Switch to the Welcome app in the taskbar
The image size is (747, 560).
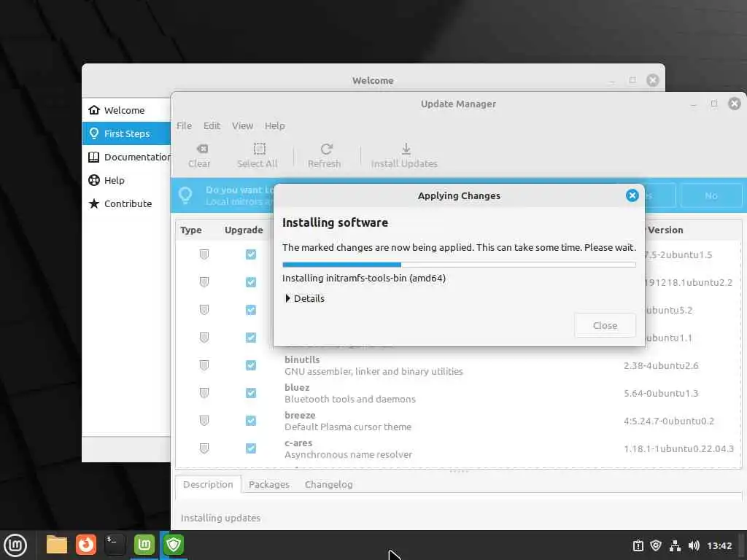(144, 545)
